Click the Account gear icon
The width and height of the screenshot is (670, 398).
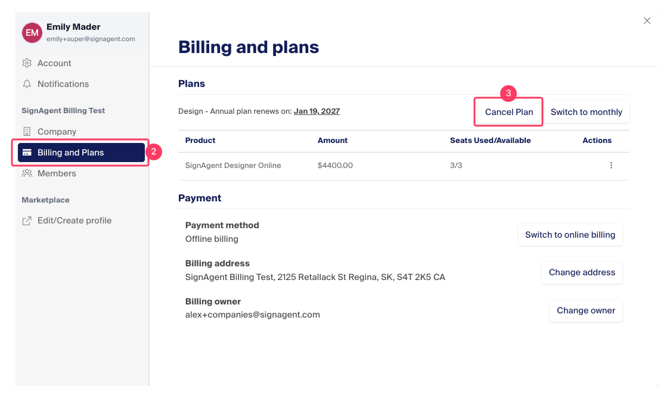pyautogui.click(x=26, y=63)
